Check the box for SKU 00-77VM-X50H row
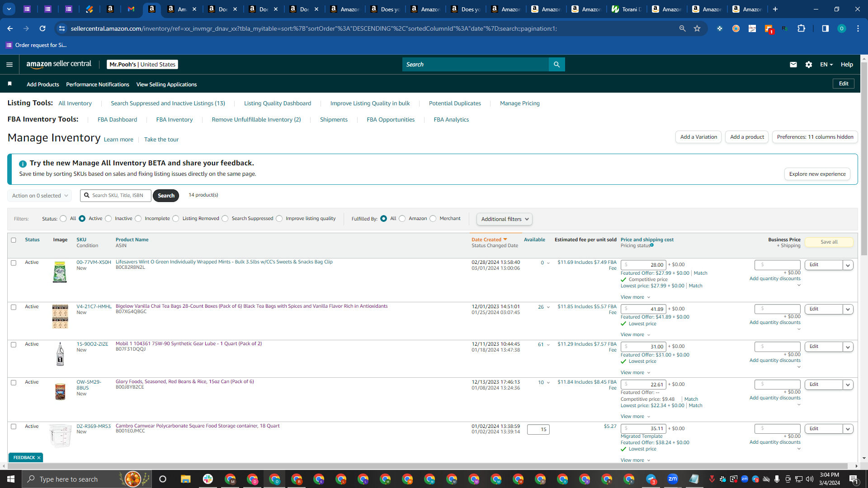The image size is (868, 488). 14,263
